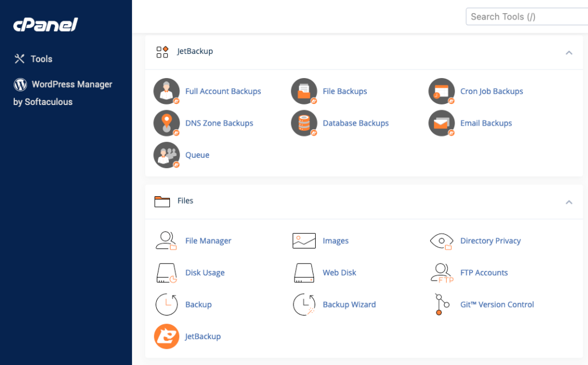
Task: Click the Files section header title
Action: pyautogui.click(x=185, y=200)
